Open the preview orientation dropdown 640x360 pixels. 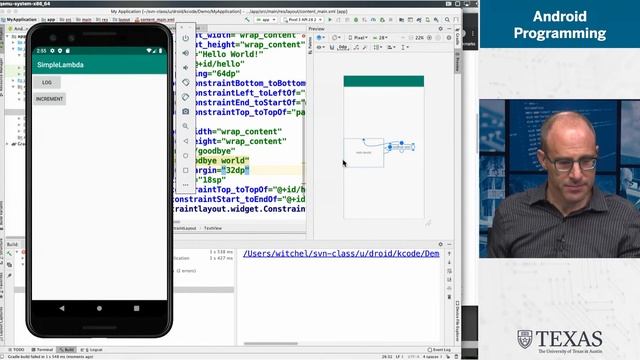point(336,38)
